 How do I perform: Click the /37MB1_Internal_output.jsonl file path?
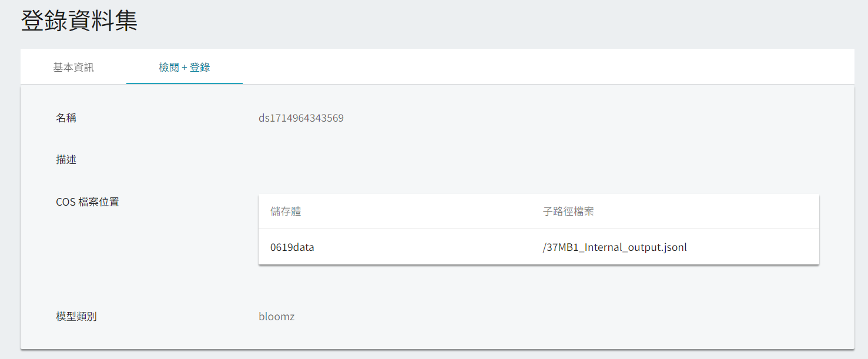tap(615, 247)
